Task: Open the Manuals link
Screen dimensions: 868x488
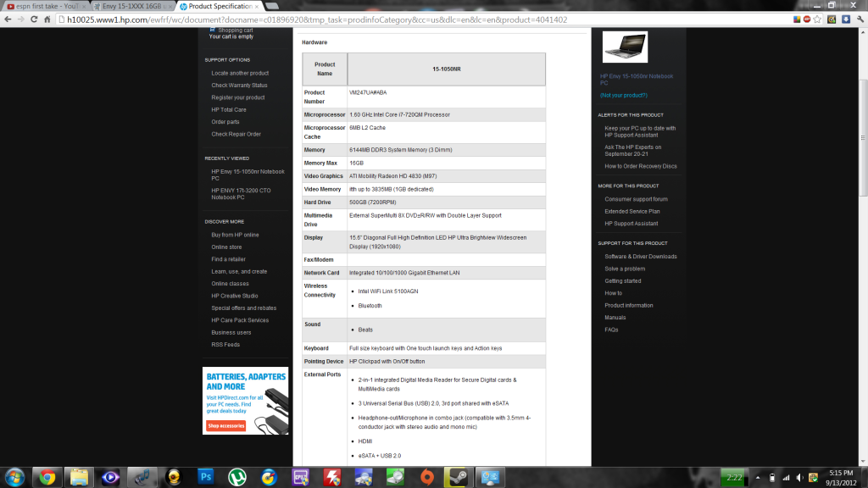Action: pyautogui.click(x=615, y=317)
